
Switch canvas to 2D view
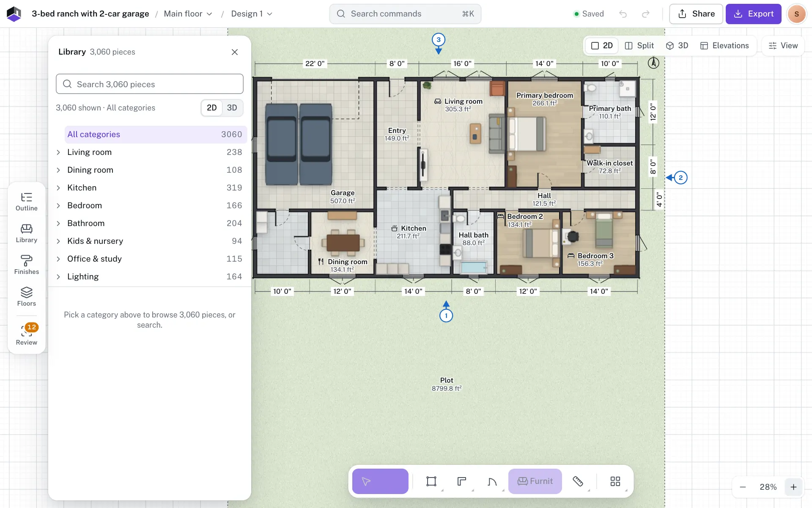(x=602, y=46)
